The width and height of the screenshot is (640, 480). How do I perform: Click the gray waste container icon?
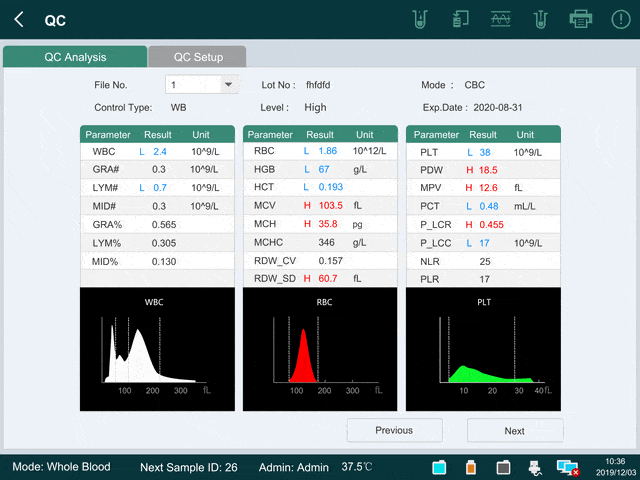[x=503, y=467]
